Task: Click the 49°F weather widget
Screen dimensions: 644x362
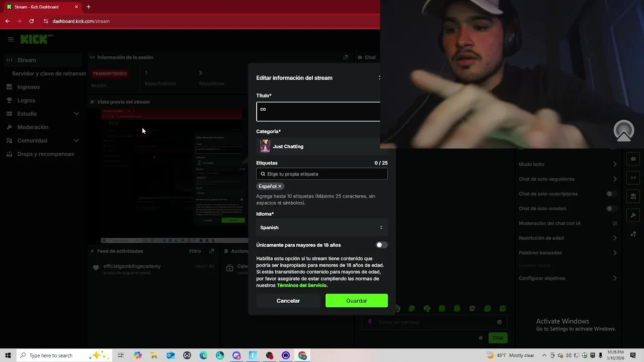Action: tap(511, 355)
